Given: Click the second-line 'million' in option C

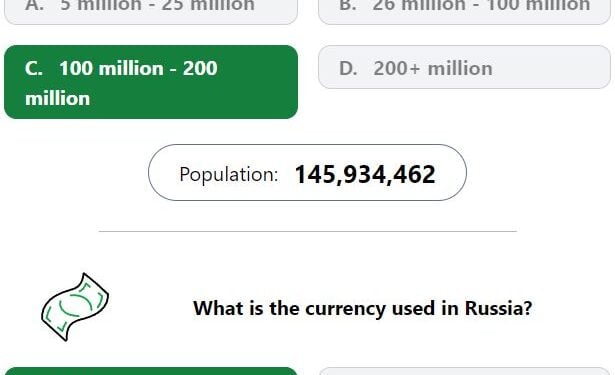Looking at the screenshot, I should 58,98.
